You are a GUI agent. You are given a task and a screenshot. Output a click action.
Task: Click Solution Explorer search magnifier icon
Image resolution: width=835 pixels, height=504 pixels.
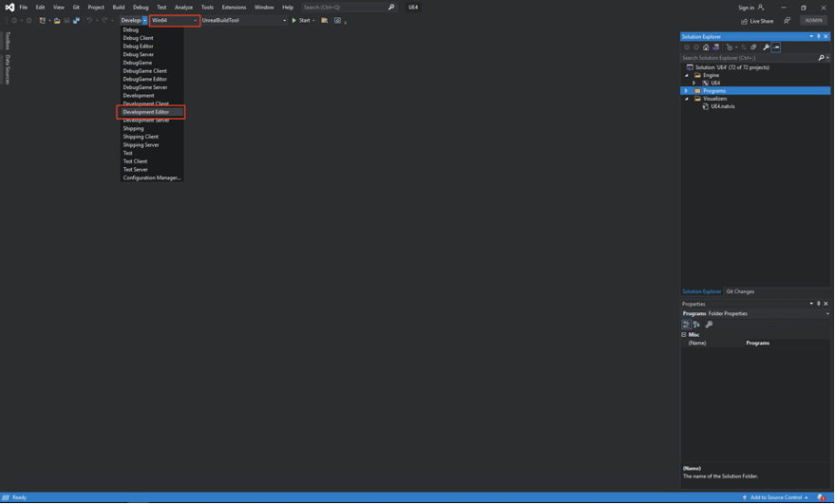pos(821,58)
